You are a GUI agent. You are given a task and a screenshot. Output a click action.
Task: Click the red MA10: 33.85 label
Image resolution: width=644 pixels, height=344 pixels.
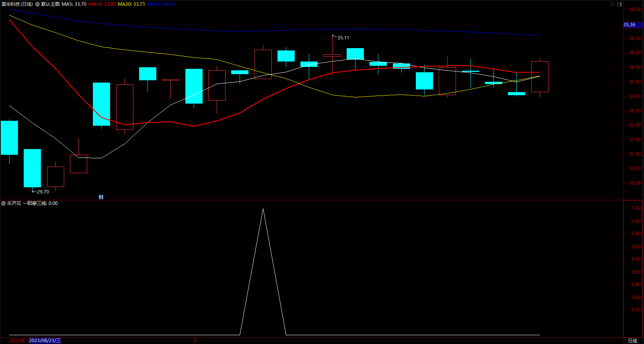[102, 4]
